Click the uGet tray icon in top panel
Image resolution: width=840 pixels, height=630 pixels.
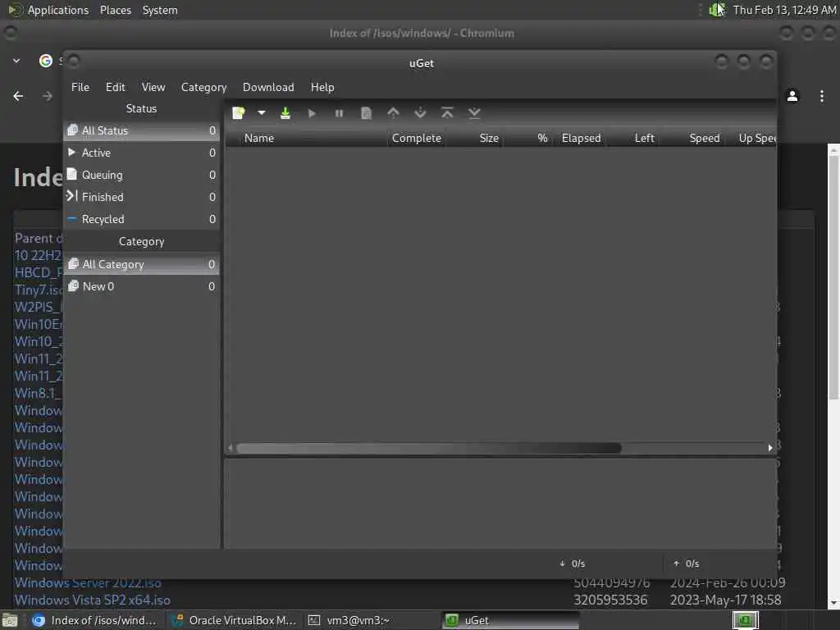715,10
